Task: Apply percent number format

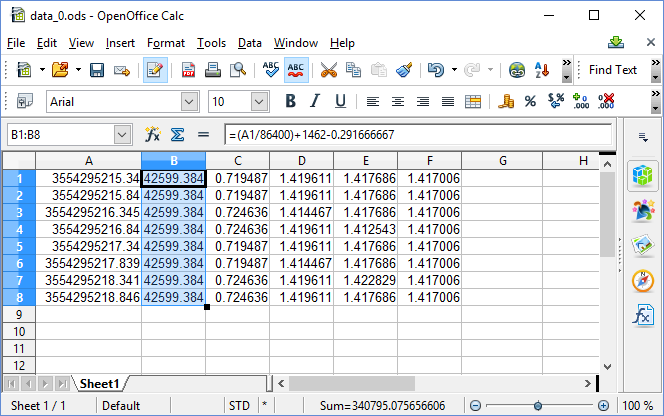Action: pyautogui.click(x=530, y=101)
